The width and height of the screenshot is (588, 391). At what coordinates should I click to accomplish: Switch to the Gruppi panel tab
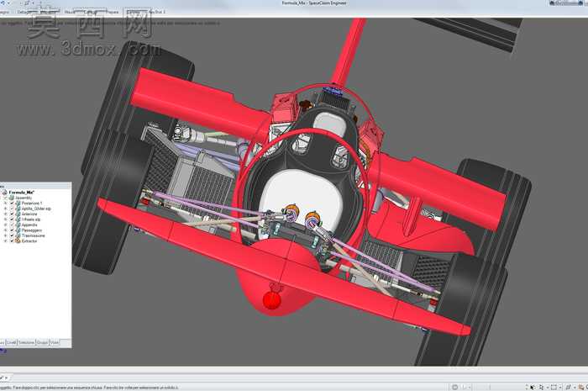42,342
